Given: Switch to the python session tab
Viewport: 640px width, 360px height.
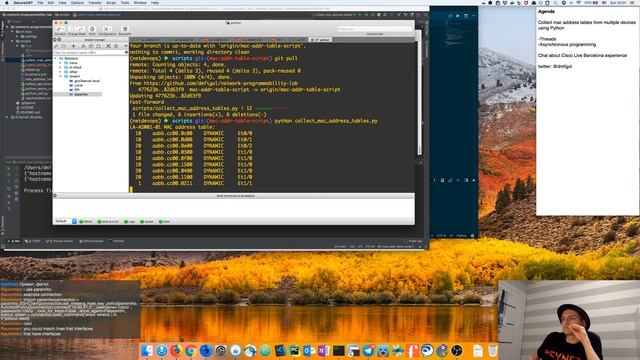Looking at the screenshot, I should (320, 40).
